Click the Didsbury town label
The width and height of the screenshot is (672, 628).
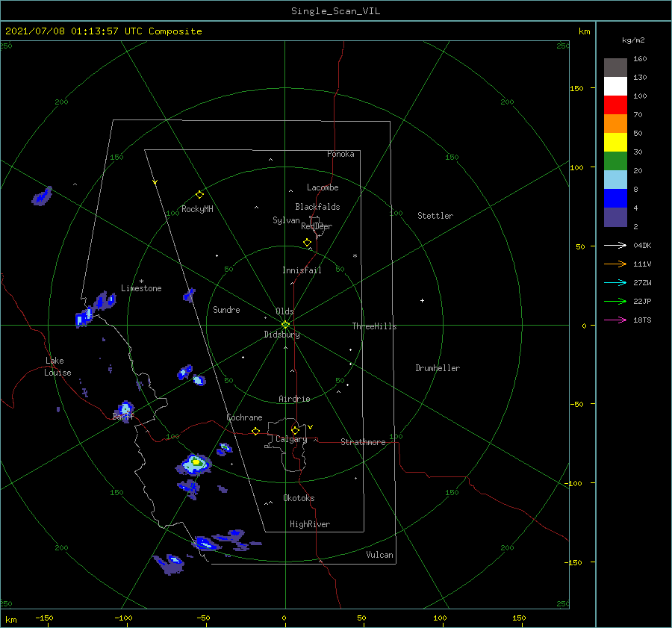281,335
